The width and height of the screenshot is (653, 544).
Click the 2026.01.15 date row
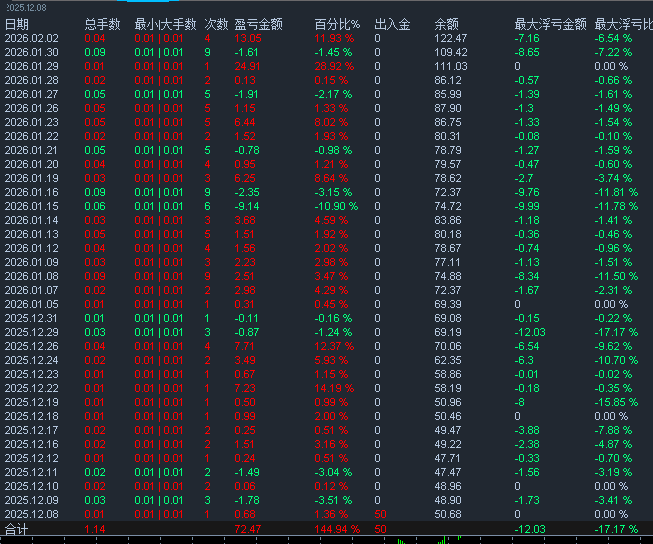pos(32,206)
